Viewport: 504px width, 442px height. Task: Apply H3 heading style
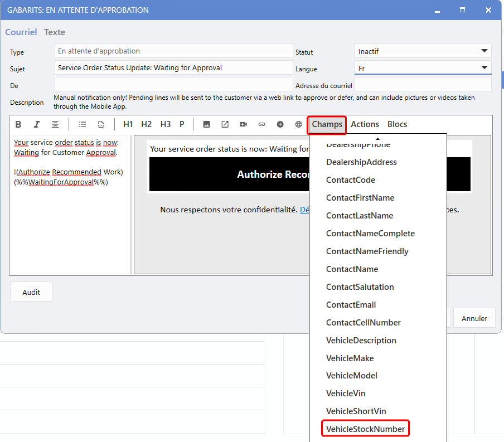pyautogui.click(x=166, y=124)
